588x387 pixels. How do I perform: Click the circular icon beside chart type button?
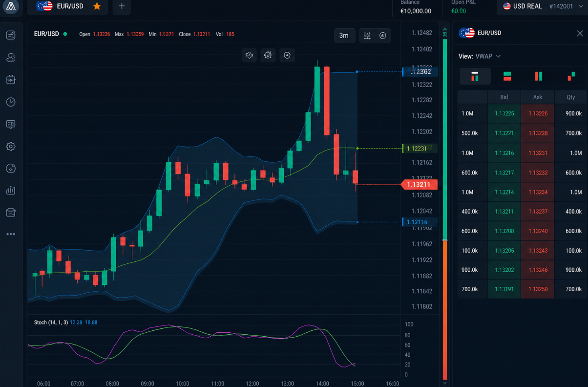[x=383, y=35]
